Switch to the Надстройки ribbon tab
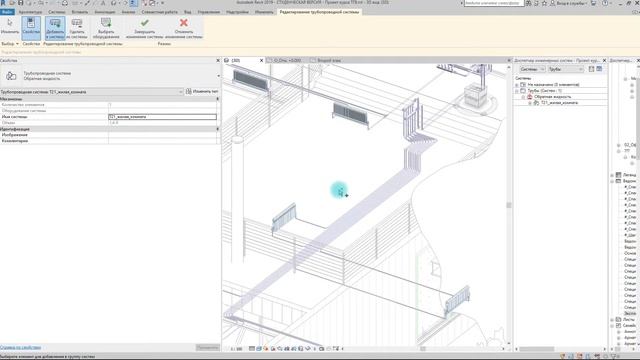This screenshot has width=640, height=360. [x=237, y=12]
